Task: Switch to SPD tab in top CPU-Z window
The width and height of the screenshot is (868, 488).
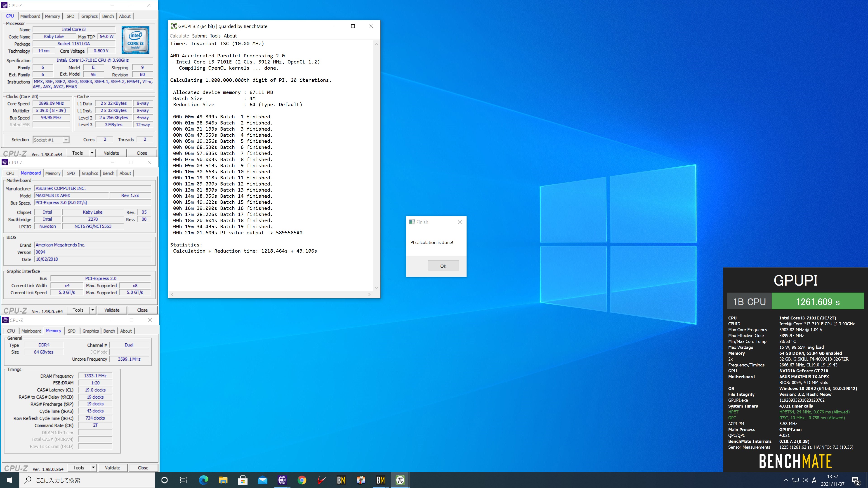Action: click(x=71, y=16)
